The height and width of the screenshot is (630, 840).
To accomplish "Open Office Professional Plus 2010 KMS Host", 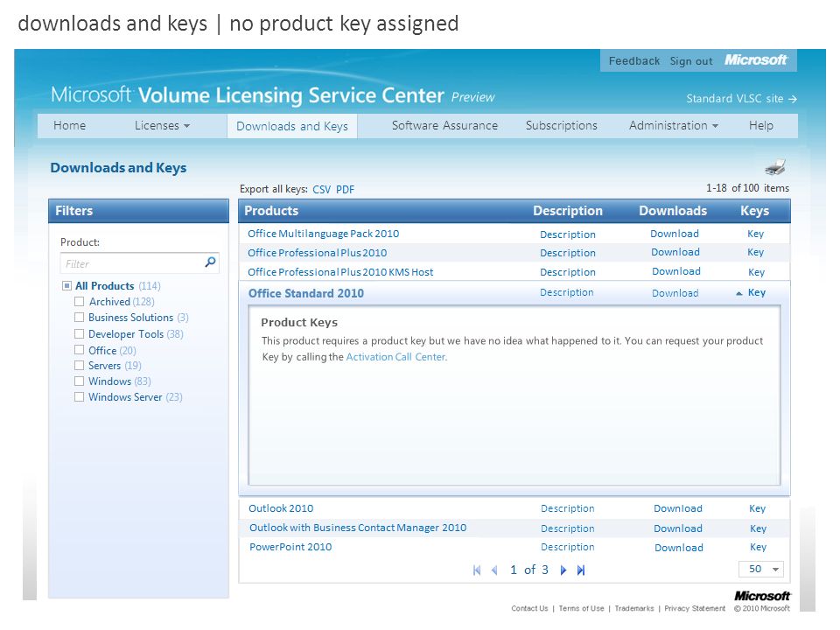I will [340, 272].
